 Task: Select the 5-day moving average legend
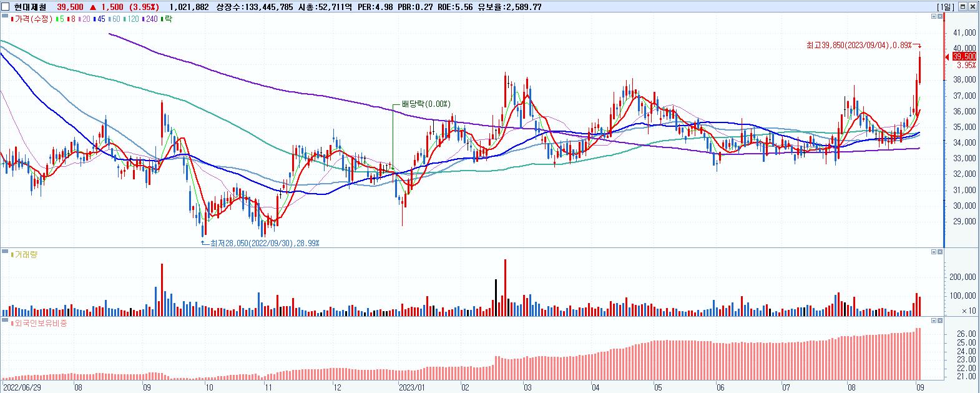[60, 19]
